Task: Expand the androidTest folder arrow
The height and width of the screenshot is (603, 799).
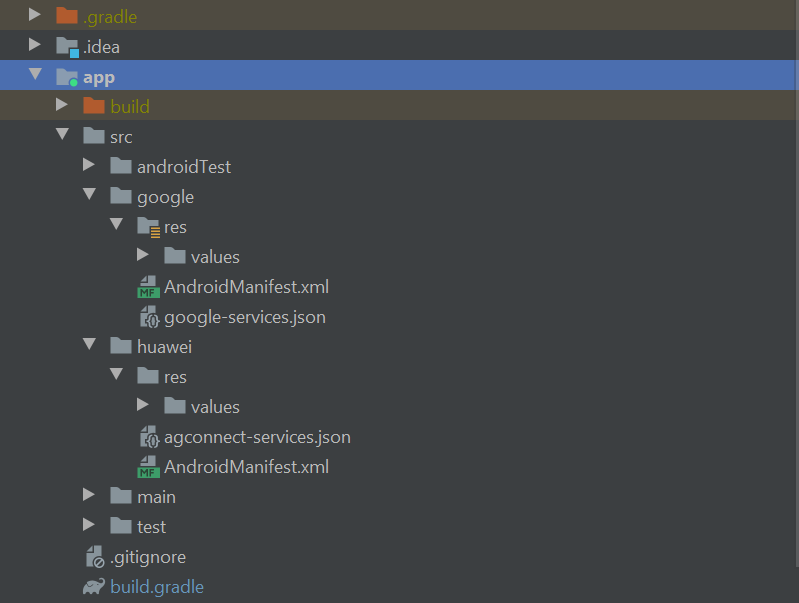Action: [x=89, y=164]
